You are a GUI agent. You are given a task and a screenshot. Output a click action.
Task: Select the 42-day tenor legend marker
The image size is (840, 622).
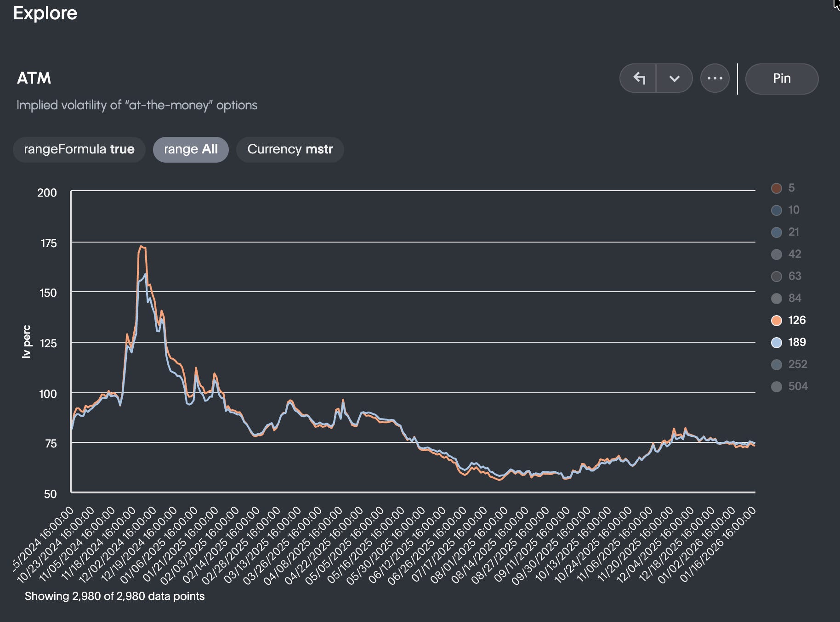point(777,254)
